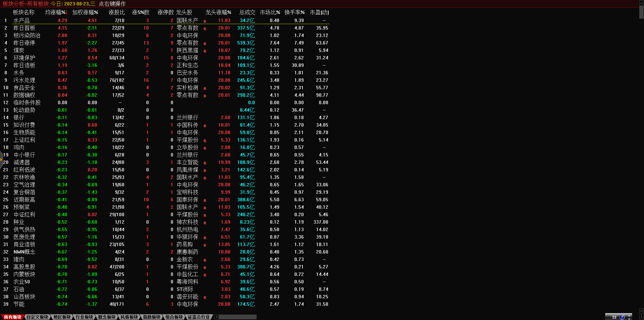Select the 水产品 sector row

point(21,21)
